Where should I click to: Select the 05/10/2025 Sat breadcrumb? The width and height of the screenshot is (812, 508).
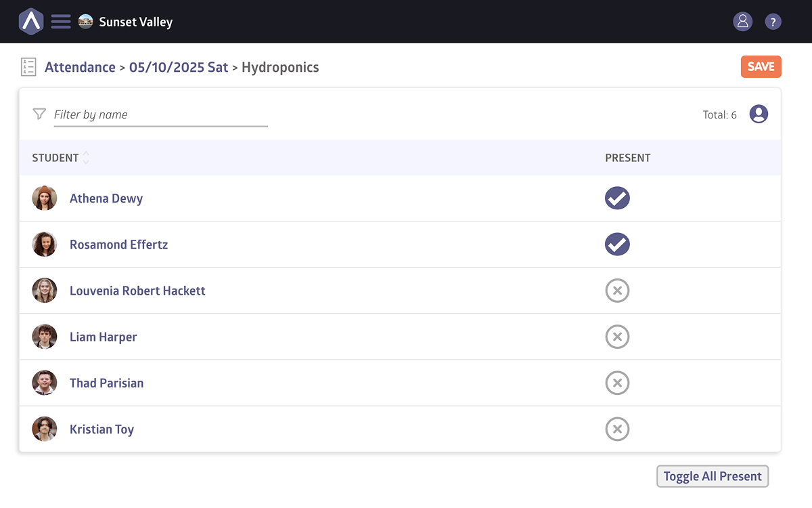pyautogui.click(x=179, y=67)
